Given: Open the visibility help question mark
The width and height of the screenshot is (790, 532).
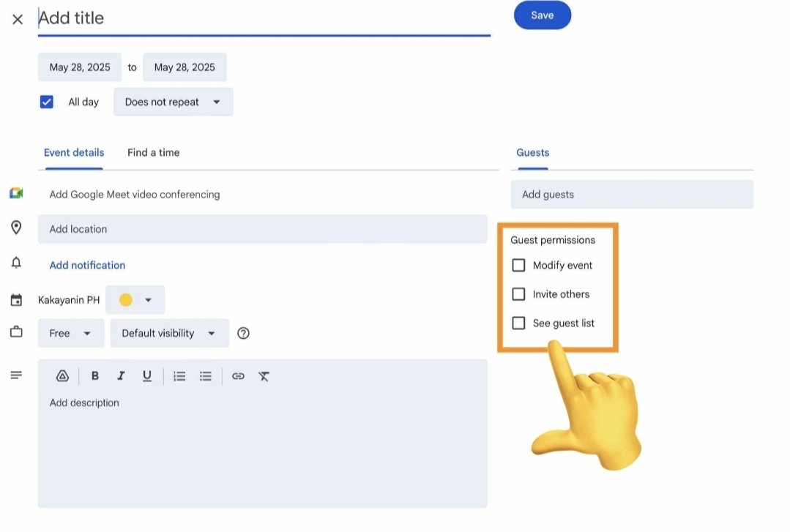Looking at the screenshot, I should pyautogui.click(x=243, y=334).
